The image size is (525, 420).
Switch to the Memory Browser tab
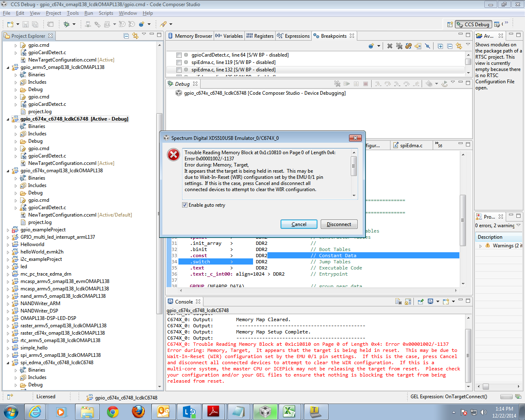[189, 36]
